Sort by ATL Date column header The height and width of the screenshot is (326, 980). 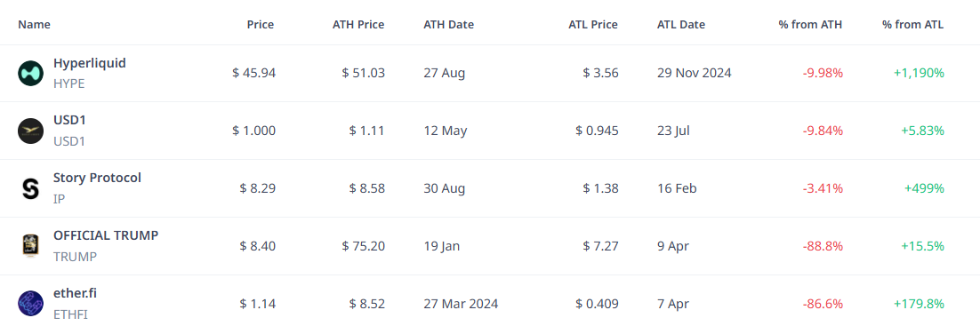click(x=681, y=25)
